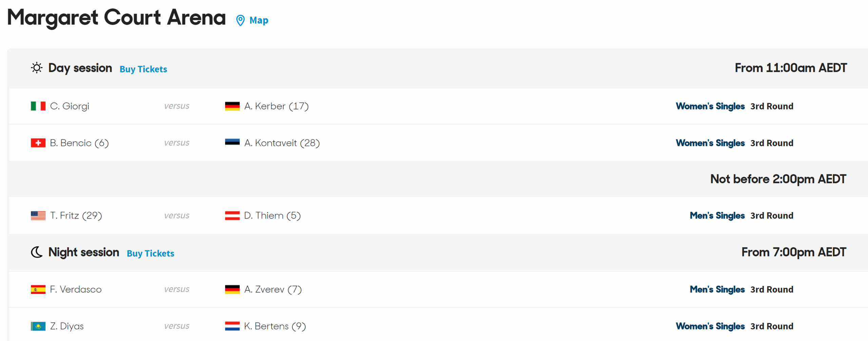Viewport: 868px width, 341px height.
Task: Open Women's Singles link for Diyas vs Bertens
Action: [710, 326]
